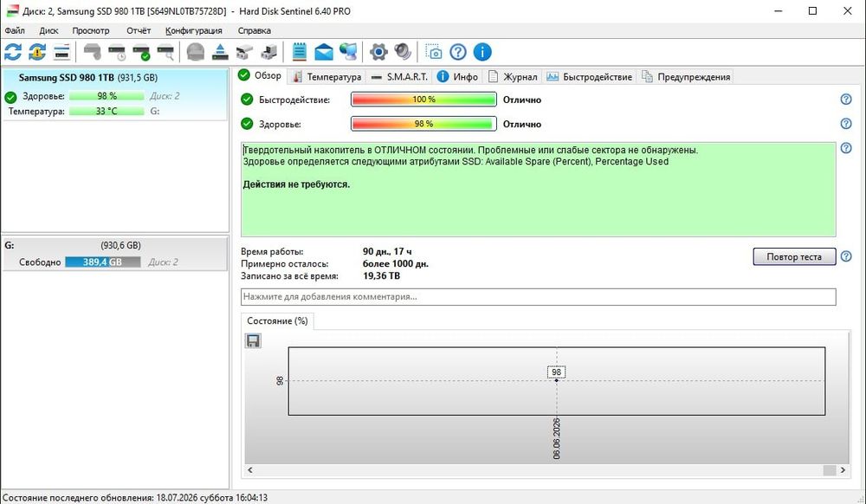Open the Справка menu

click(254, 30)
